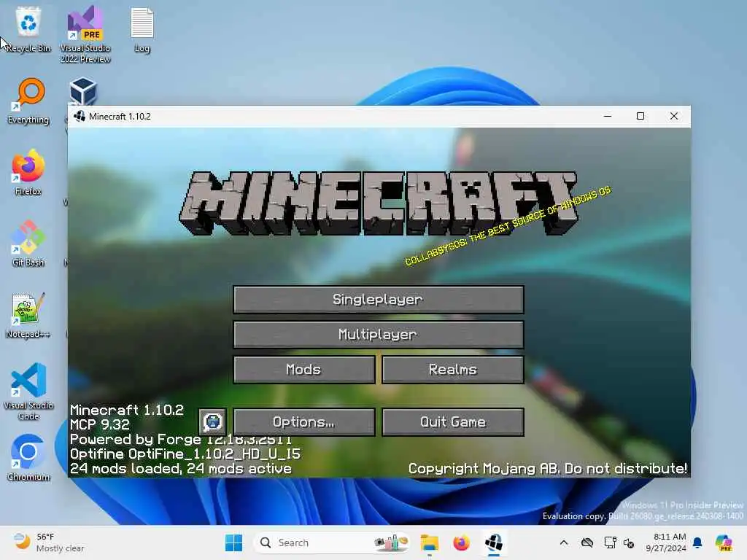This screenshot has height=560, width=747.
Task: Click the Quit Game button
Action: (x=452, y=422)
